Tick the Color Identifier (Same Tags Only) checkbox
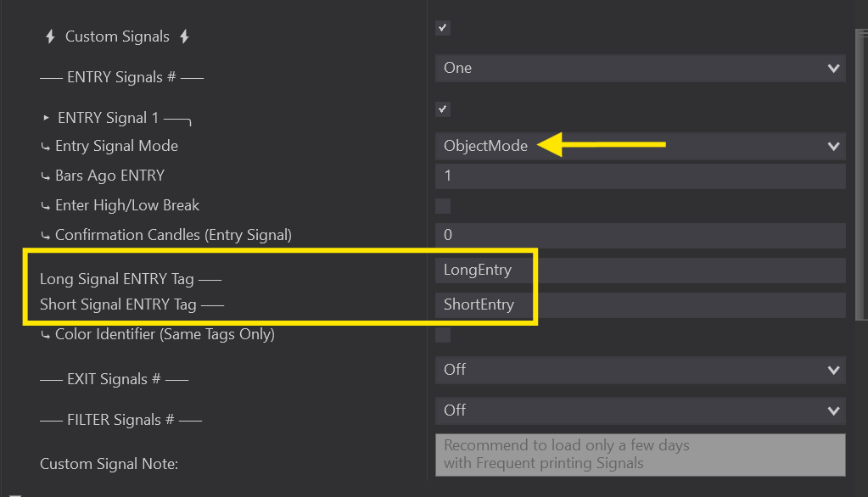This screenshot has width=868, height=497. (443, 335)
